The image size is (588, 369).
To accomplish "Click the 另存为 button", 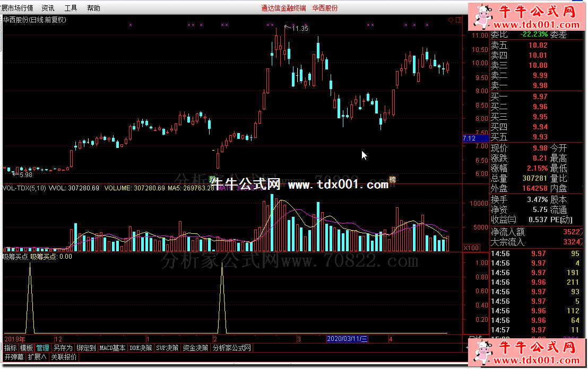I will click(63, 348).
